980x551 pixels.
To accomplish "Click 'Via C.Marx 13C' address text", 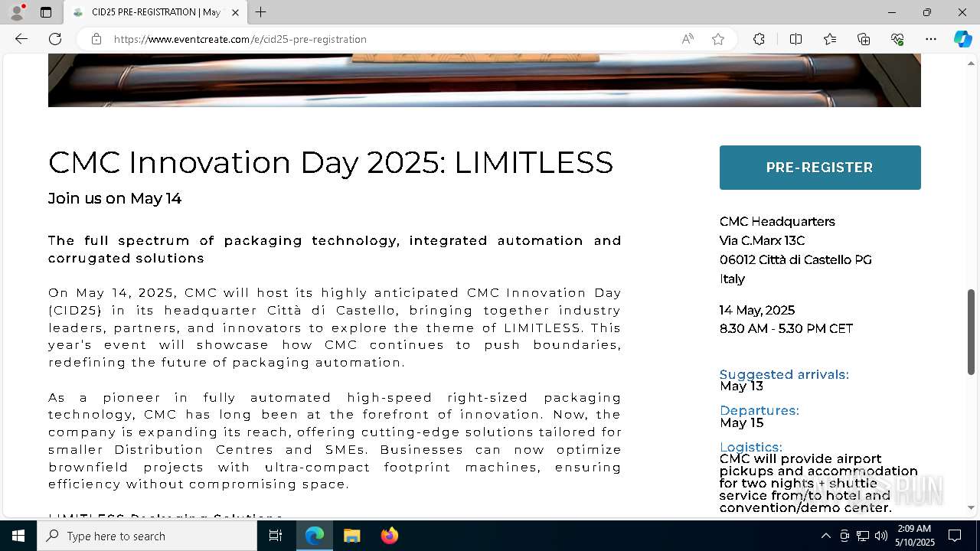I will pos(763,240).
